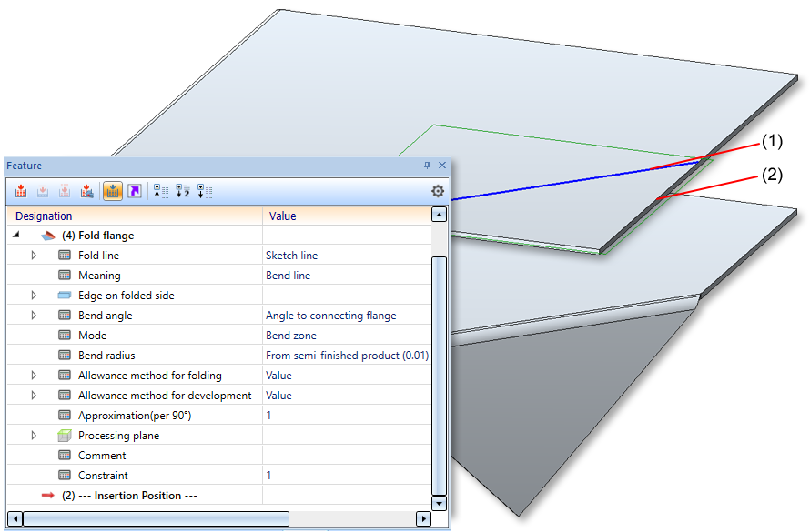
Task: Select the Comment row label
Action: coord(102,456)
